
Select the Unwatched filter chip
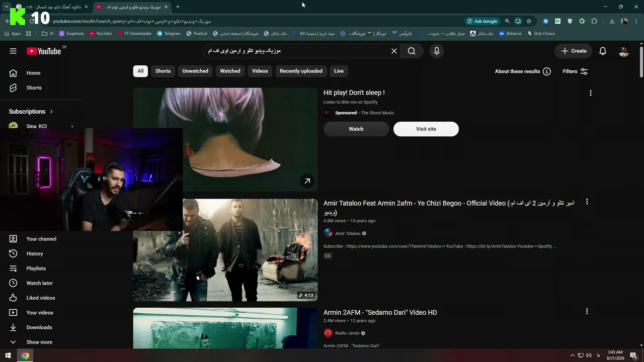[195, 71]
